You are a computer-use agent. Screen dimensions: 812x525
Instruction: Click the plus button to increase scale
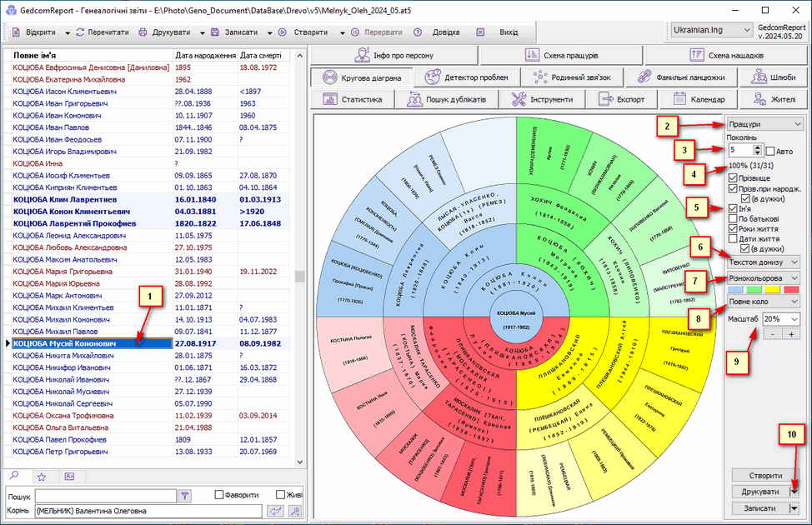tap(790, 334)
